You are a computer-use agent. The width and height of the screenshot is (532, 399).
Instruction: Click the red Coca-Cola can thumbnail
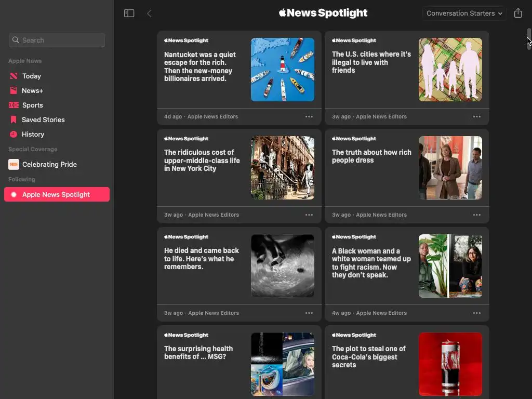(x=450, y=364)
